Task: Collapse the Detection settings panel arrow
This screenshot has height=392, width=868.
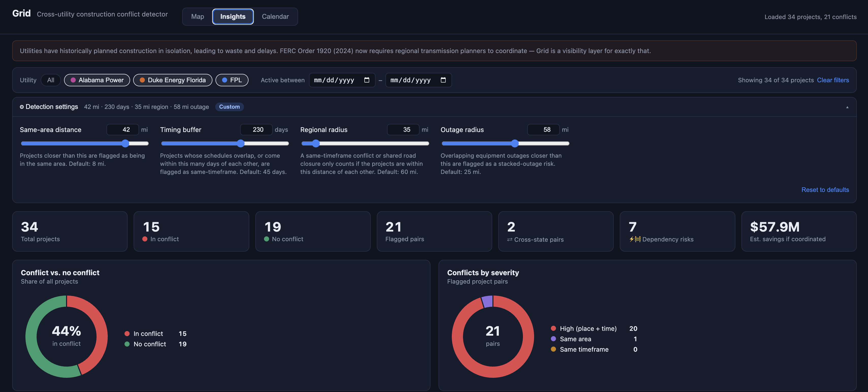Action: point(847,107)
